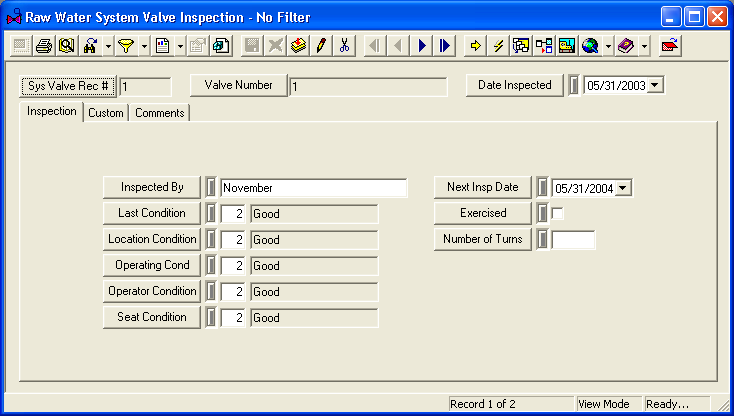Click the Valve Number button
Viewport: 734px width, 416px height.
[x=239, y=85]
